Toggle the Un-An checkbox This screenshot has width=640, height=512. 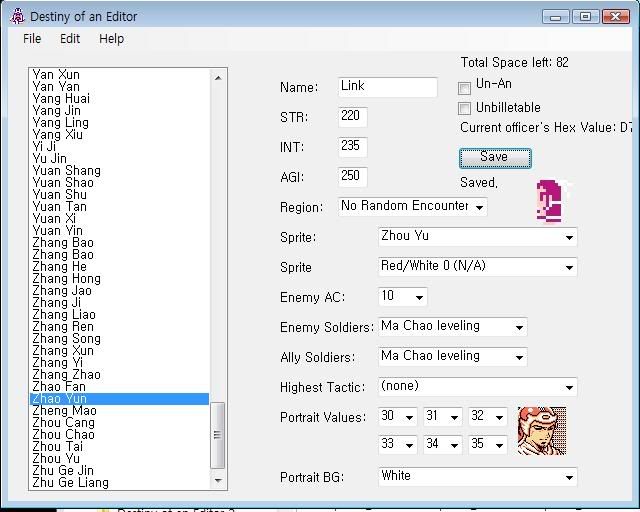point(465,87)
